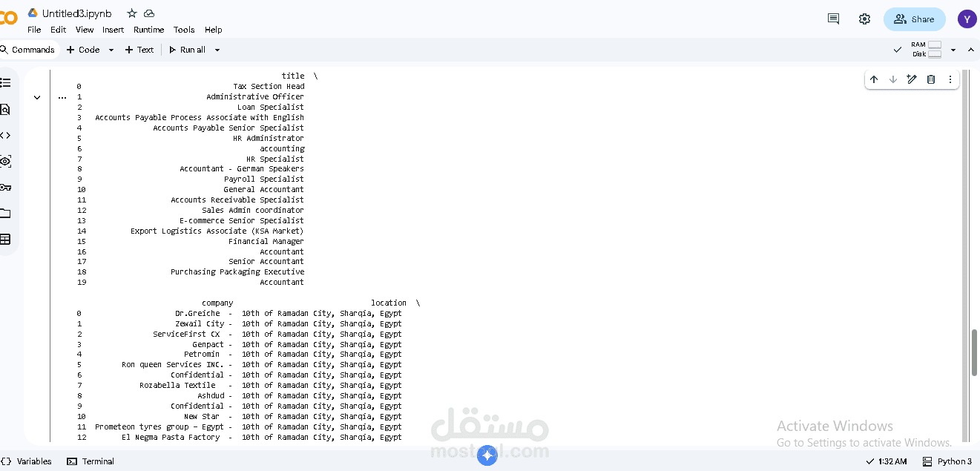Viewport: 980px width, 471px height.
Task: Open the Files browser in the sidebar
Action: [x=6, y=213]
